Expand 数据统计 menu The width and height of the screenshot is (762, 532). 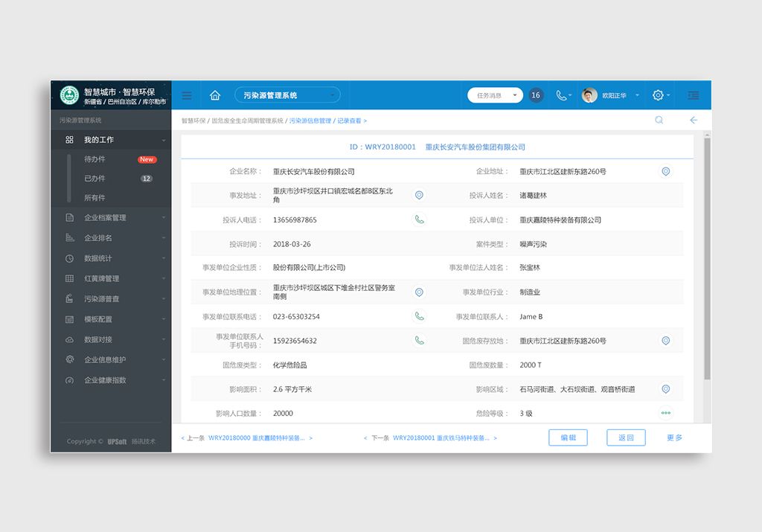click(111, 258)
